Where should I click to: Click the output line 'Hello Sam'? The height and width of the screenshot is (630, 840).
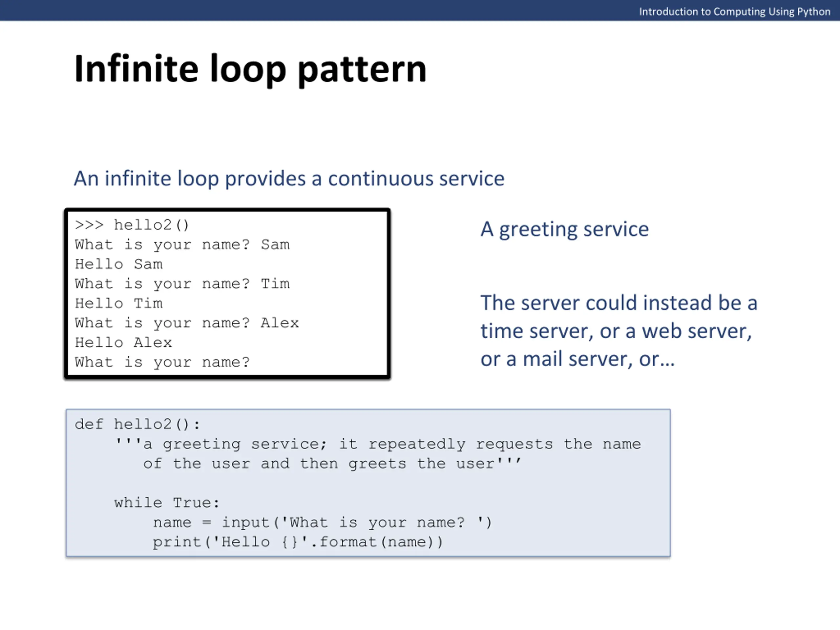pos(118,264)
